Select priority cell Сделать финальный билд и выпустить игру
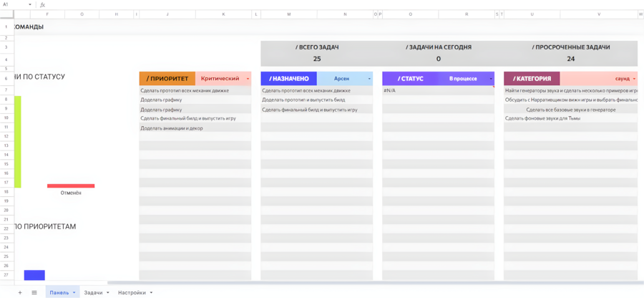 195,118
